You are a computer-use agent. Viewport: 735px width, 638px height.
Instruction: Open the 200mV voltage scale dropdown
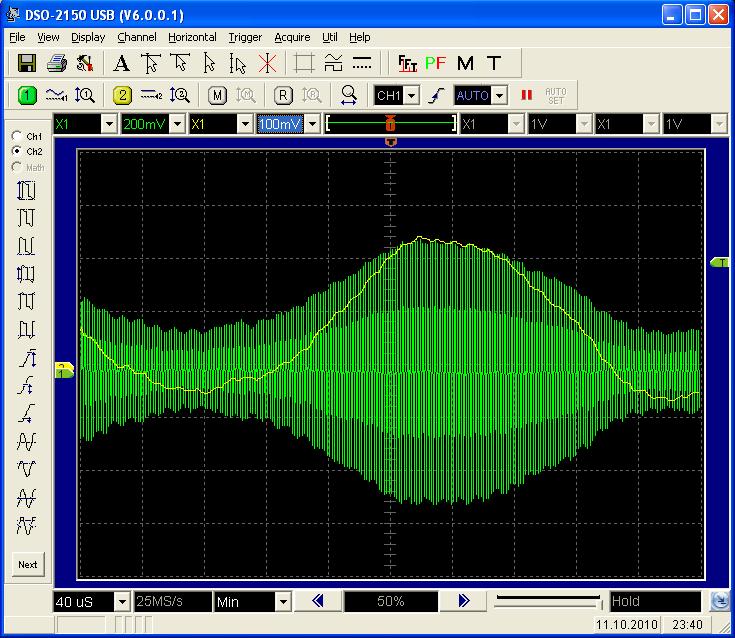click(x=177, y=124)
